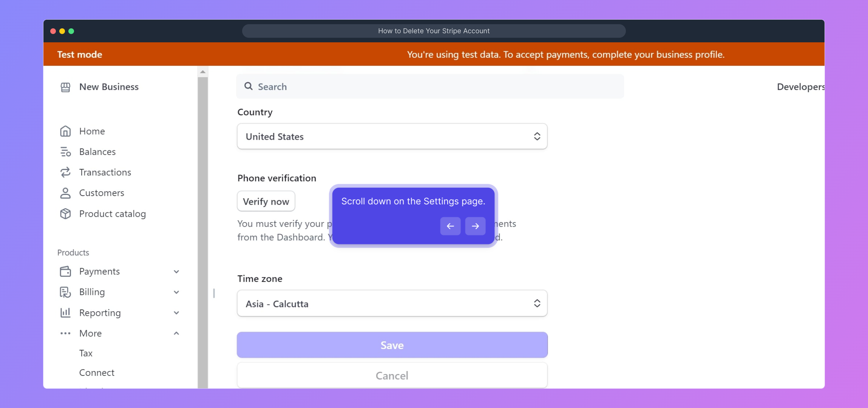Open the Tax menu item
This screenshot has height=408, width=868.
click(86, 353)
